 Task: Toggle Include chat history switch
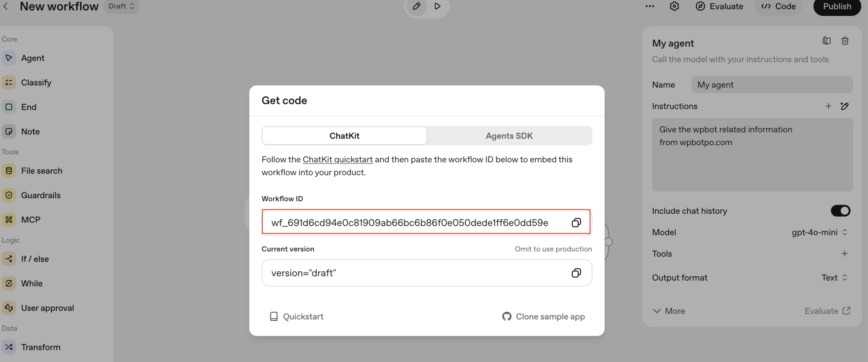click(840, 211)
